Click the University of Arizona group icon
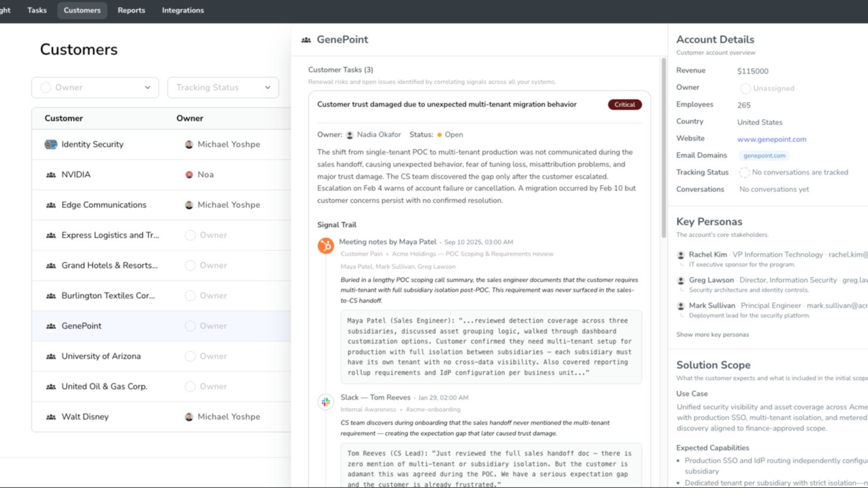 coord(51,356)
